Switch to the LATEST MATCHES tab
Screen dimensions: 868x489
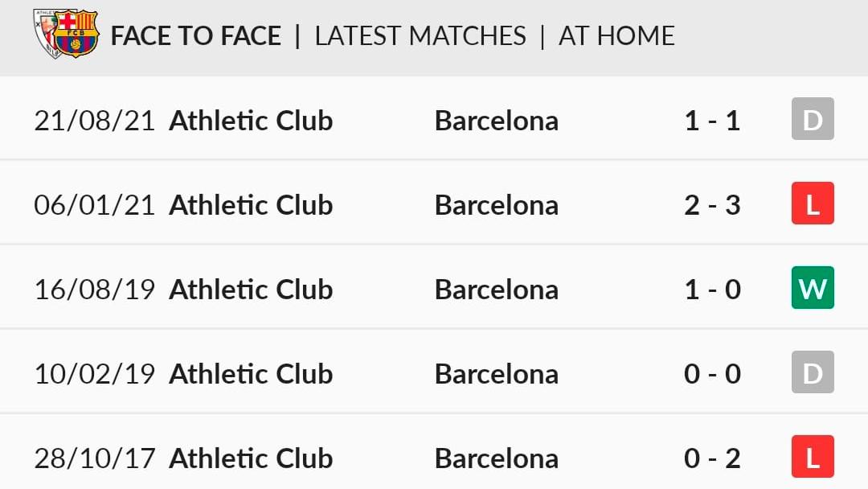pyautogui.click(x=420, y=36)
